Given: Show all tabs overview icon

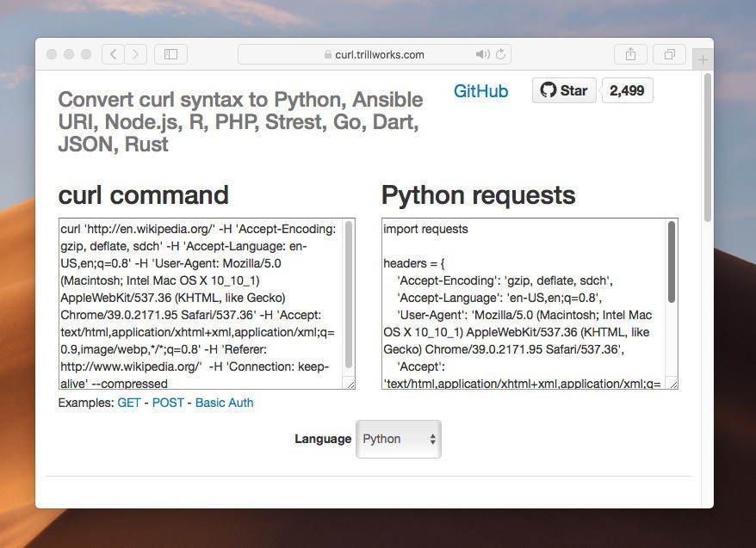Looking at the screenshot, I should [669, 54].
